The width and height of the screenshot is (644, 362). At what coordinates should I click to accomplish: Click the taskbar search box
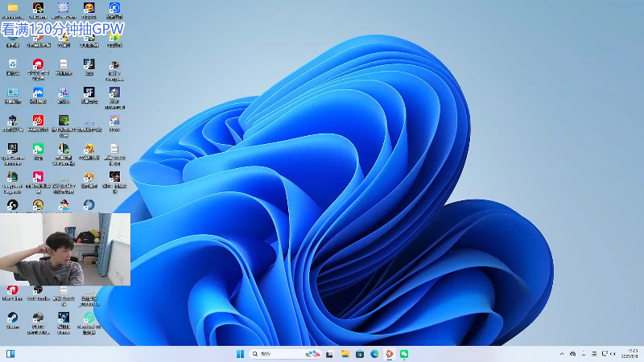point(285,354)
